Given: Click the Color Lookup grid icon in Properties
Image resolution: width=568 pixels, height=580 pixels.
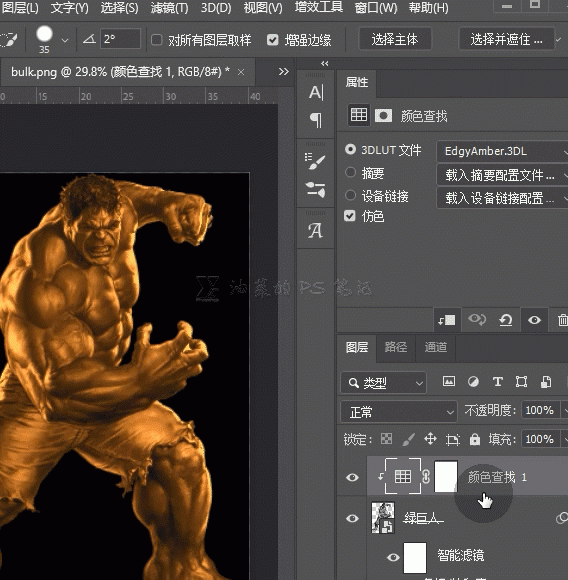Looking at the screenshot, I should pos(359,115).
